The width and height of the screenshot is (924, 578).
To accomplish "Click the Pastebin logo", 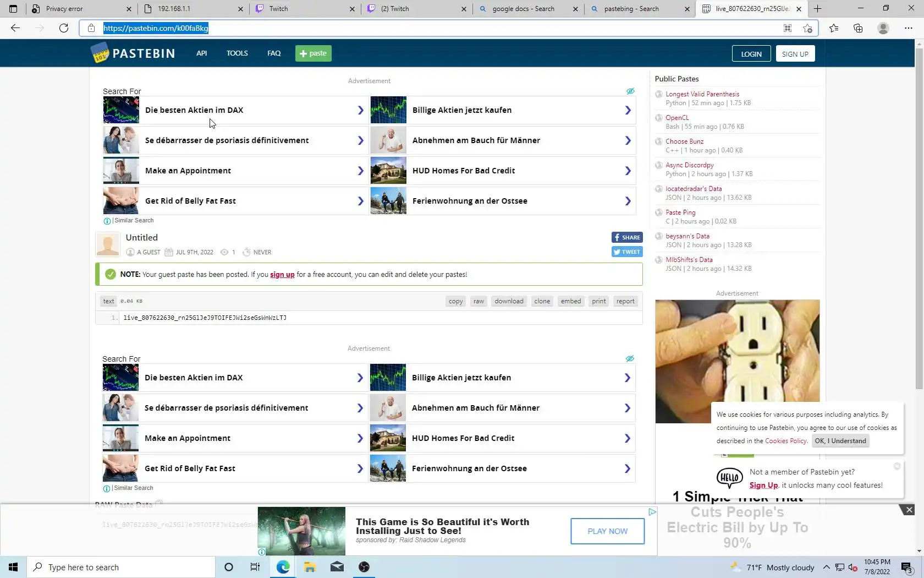I will point(133,53).
